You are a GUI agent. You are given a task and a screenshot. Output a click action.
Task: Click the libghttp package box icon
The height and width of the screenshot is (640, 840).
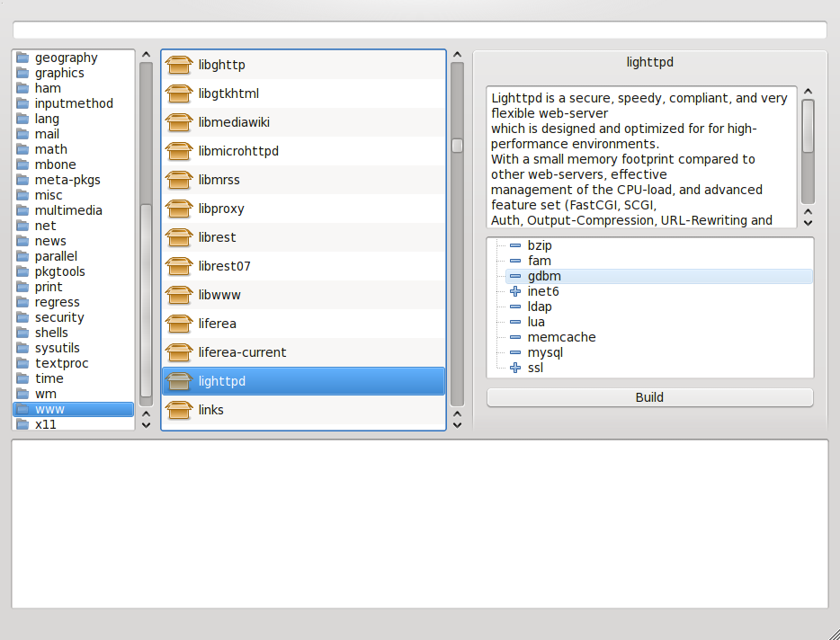179,65
